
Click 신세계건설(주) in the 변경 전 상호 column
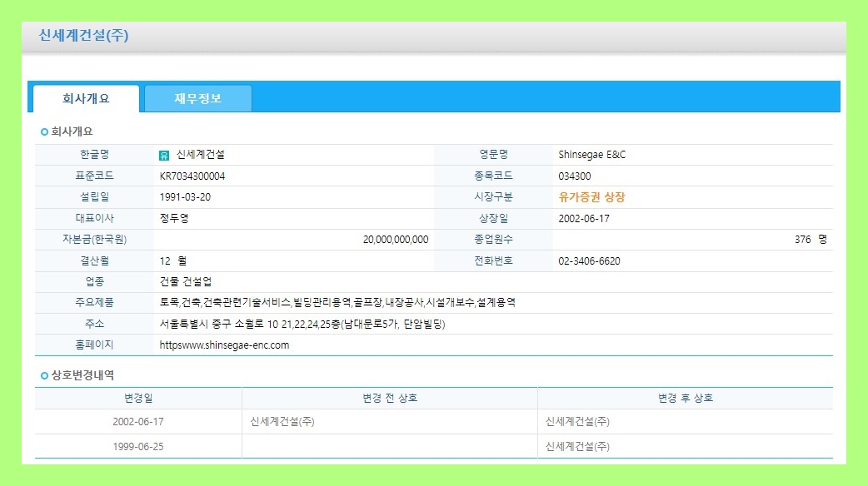coord(282,422)
